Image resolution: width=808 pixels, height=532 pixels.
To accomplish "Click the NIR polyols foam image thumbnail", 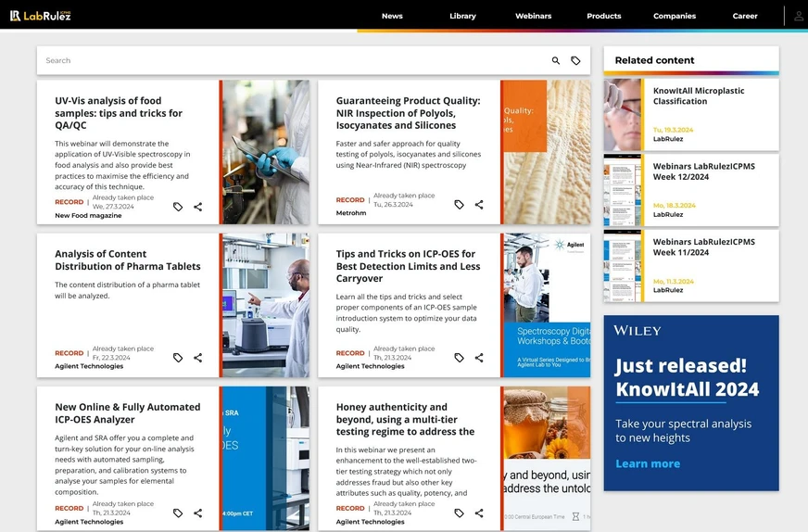I will (x=547, y=152).
